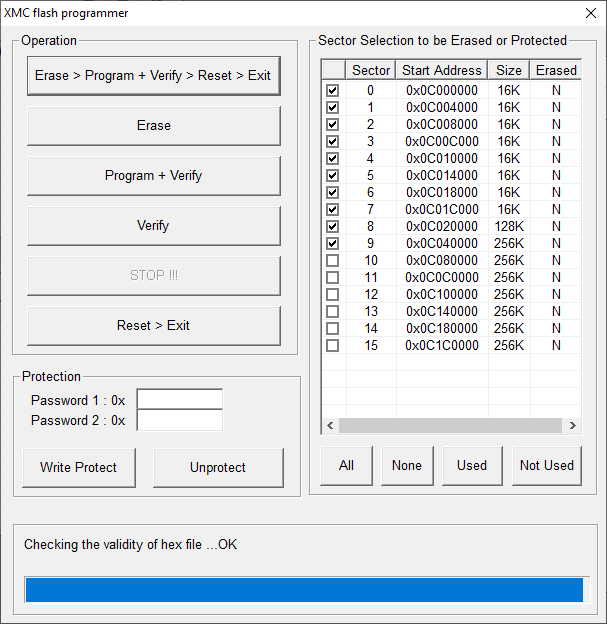Check sector 13 checkbox
Screen dimensions: 607x624
click(x=333, y=312)
